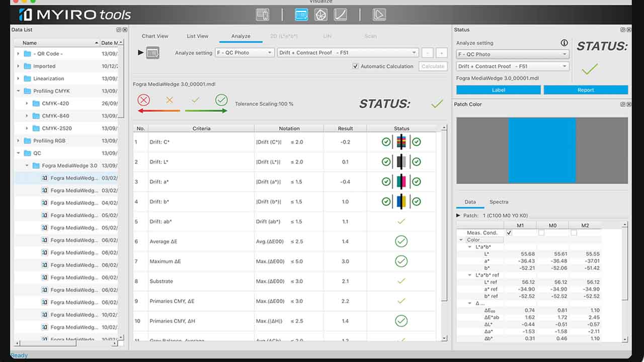Uncheck the M1 measurement condition checkbox

pyautogui.click(x=510, y=233)
